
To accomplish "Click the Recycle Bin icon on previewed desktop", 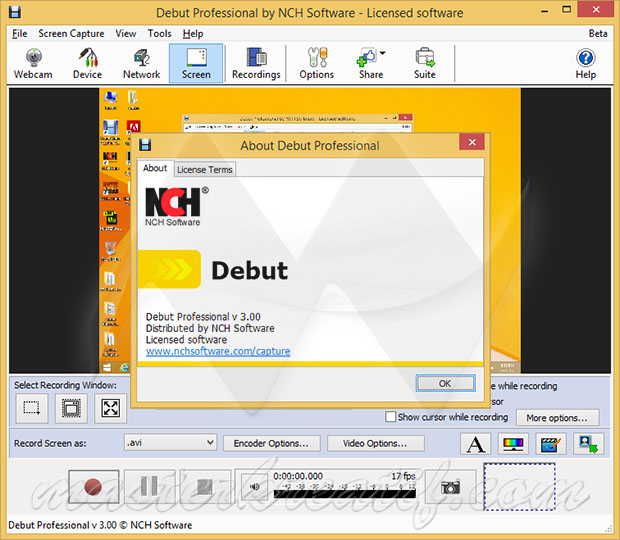I will [111, 249].
